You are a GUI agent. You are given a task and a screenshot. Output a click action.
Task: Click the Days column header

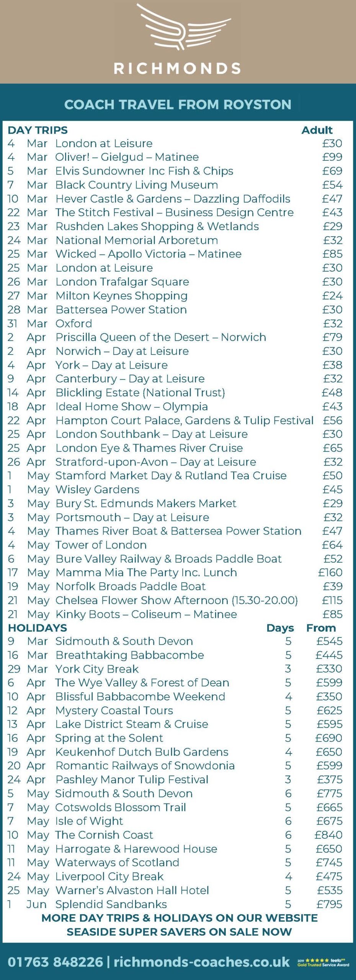(280, 628)
